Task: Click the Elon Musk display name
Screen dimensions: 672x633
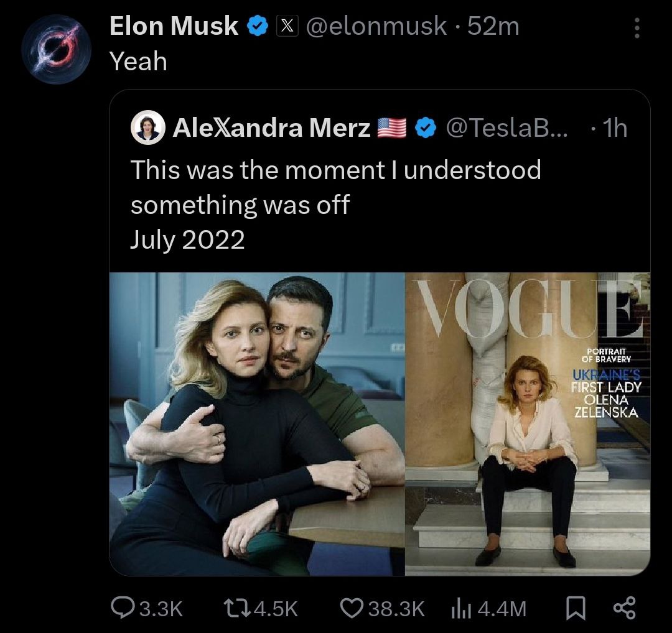Action: (x=174, y=26)
